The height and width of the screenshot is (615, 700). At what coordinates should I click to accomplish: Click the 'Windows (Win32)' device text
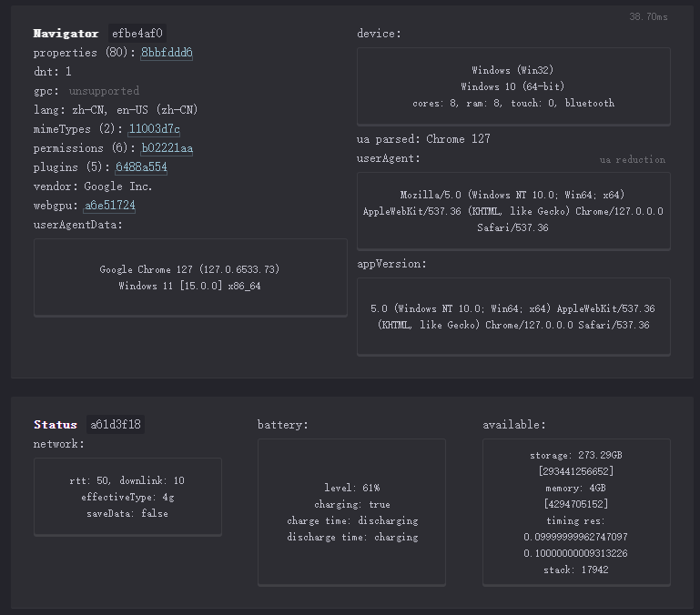(x=513, y=70)
